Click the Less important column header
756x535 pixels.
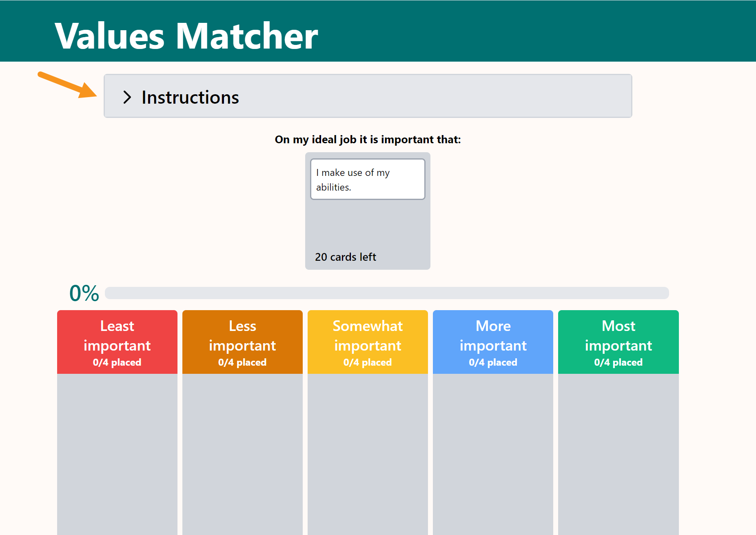[x=242, y=342]
